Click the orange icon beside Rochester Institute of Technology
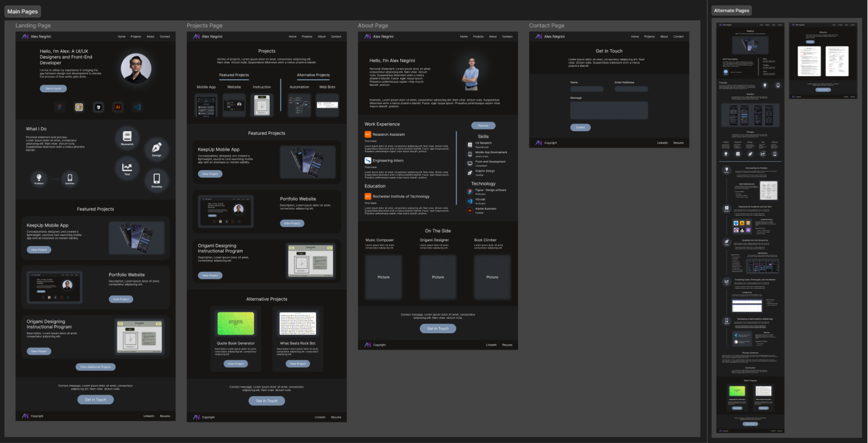The image size is (868, 443). tap(368, 196)
